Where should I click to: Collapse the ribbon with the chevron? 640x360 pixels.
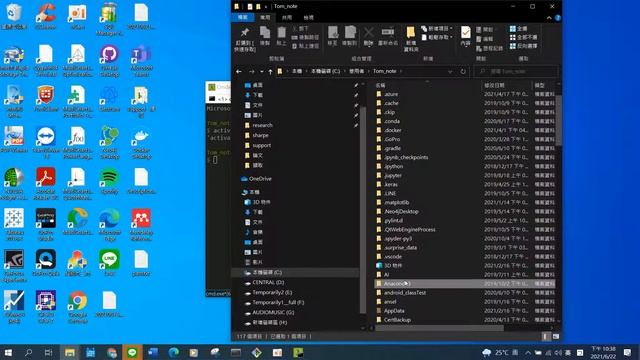[549, 18]
